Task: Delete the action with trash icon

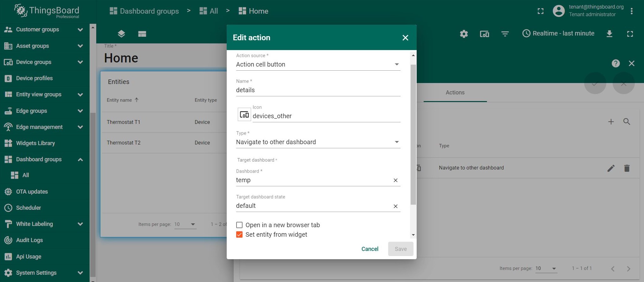Action: (627, 168)
